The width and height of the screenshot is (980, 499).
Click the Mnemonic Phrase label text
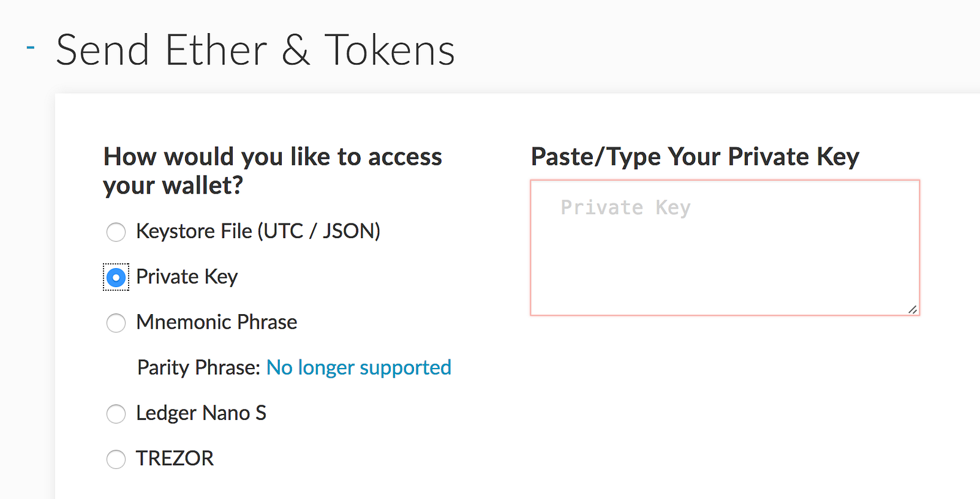point(216,322)
